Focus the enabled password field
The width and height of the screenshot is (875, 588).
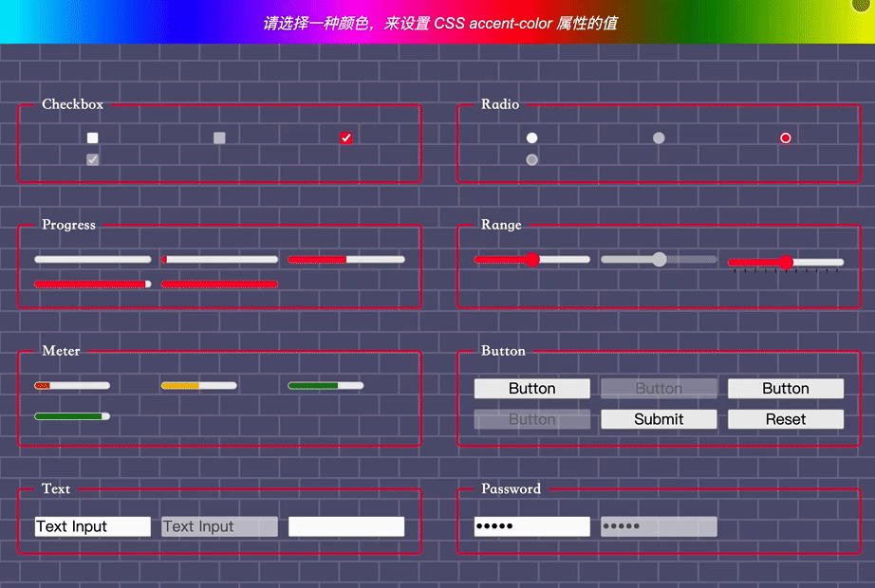(531, 526)
